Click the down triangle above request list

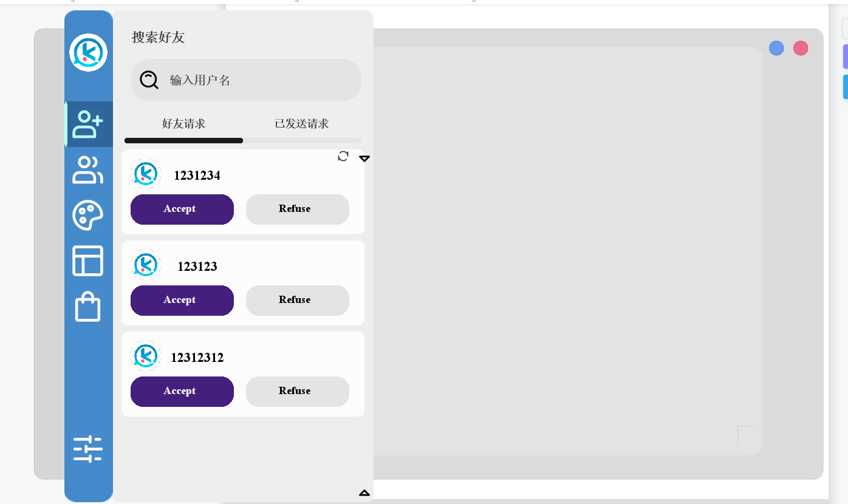(364, 158)
